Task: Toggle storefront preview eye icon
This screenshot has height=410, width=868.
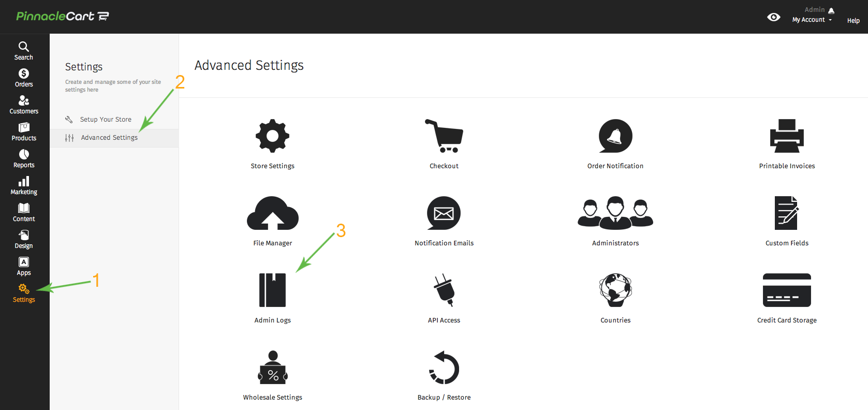Action: [x=774, y=17]
